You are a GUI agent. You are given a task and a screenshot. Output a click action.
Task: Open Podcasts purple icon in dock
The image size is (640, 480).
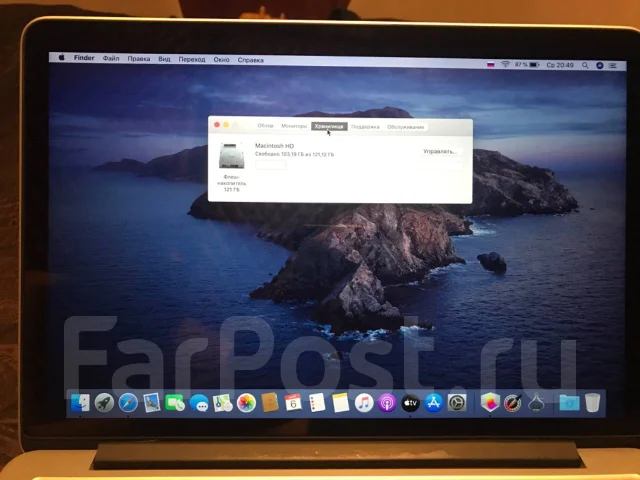[387, 403]
